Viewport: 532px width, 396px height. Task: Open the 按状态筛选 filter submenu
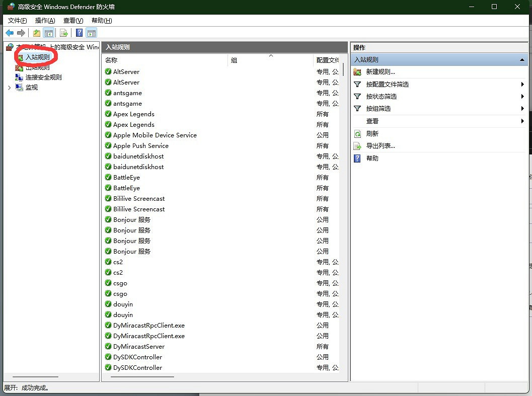522,97
